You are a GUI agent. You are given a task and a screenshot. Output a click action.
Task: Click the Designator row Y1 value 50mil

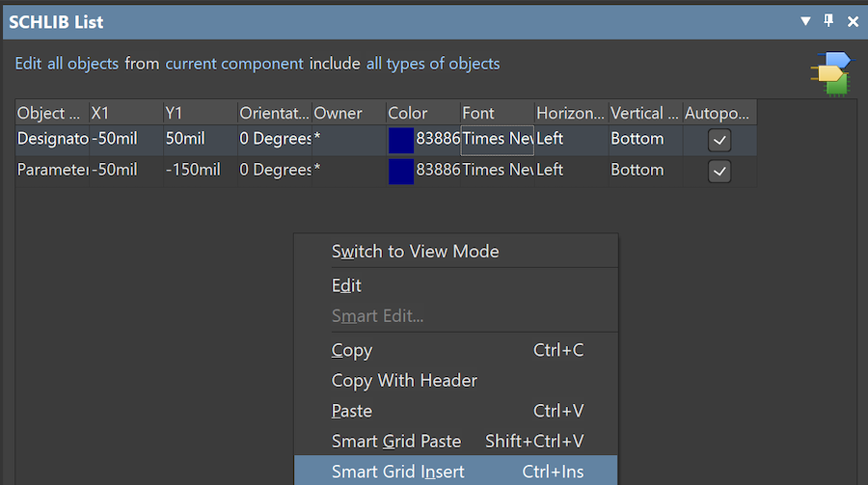[x=201, y=139]
